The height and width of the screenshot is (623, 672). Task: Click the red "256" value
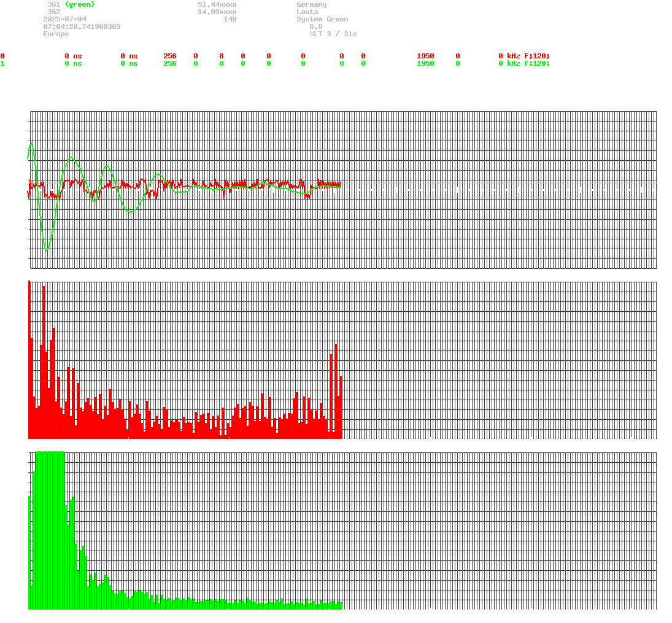(x=170, y=56)
